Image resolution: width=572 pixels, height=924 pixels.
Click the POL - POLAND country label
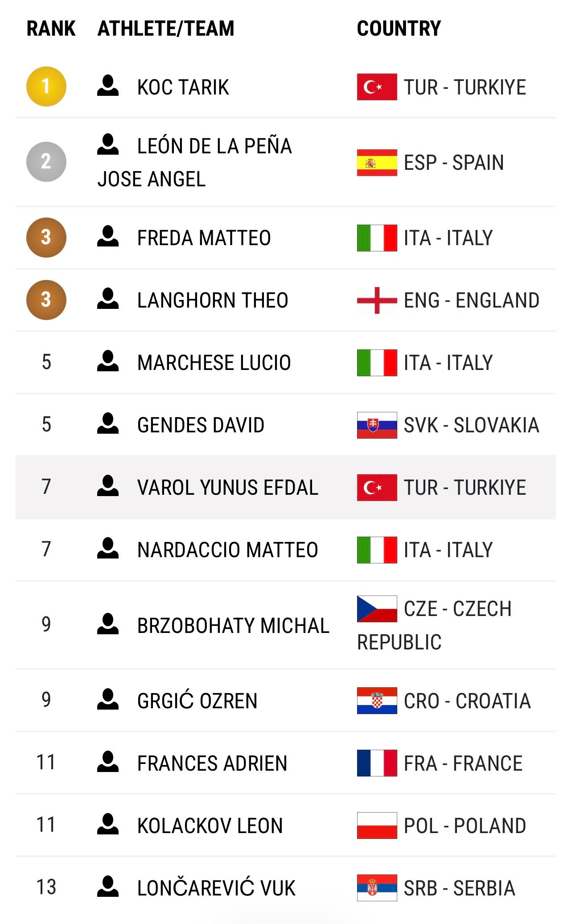click(x=465, y=826)
